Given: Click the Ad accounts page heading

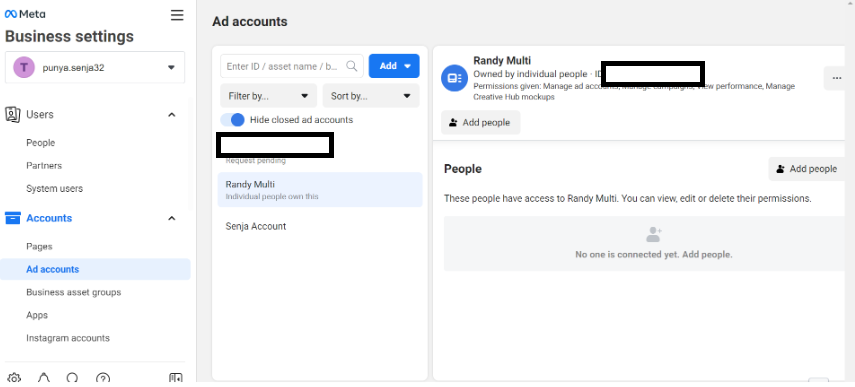Looking at the screenshot, I should coord(250,22).
